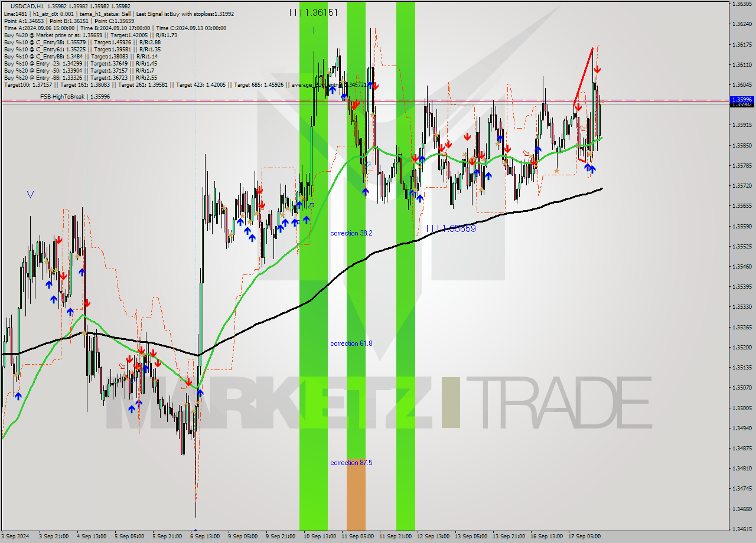Viewport: 756px width, 543px height.
Task: Click the '9 Sep 05:00' time axis label
Action: click(243, 537)
